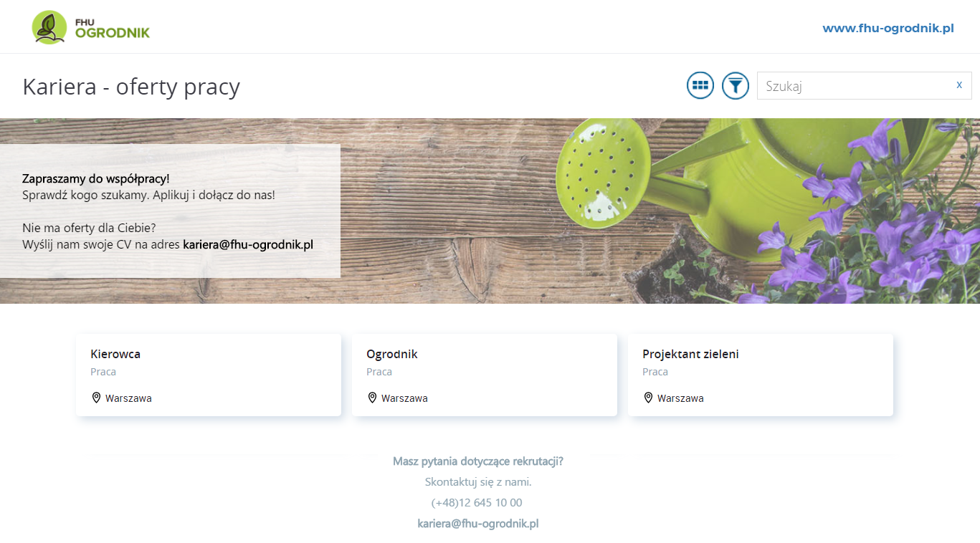980x543 pixels.
Task: Click the Kariera - oferty pracy heading
Action: click(131, 87)
